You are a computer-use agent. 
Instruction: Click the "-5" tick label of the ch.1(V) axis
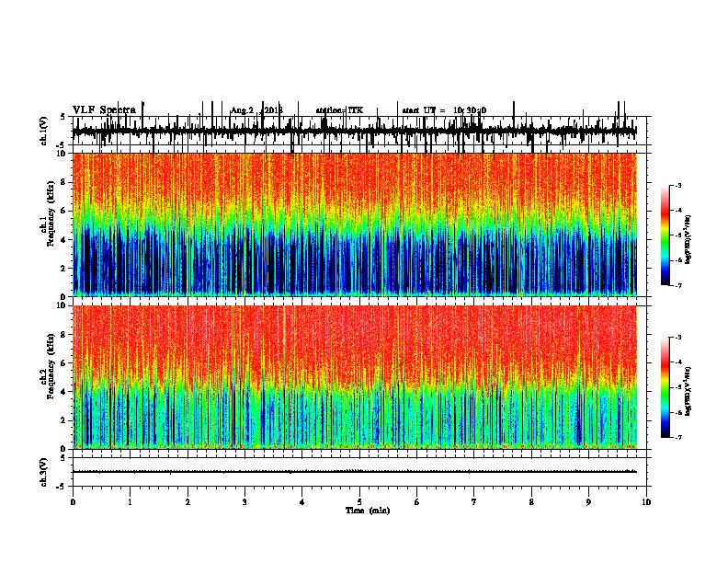tap(63, 145)
